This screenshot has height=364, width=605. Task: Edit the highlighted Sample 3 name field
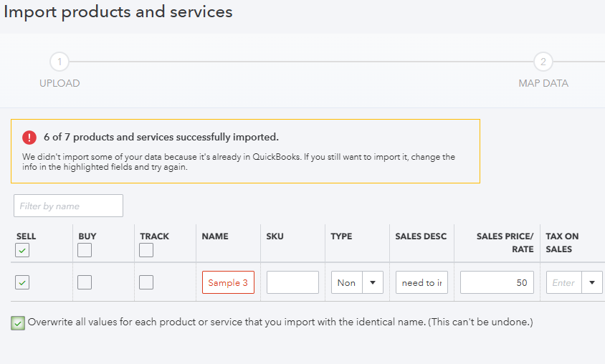pos(228,282)
